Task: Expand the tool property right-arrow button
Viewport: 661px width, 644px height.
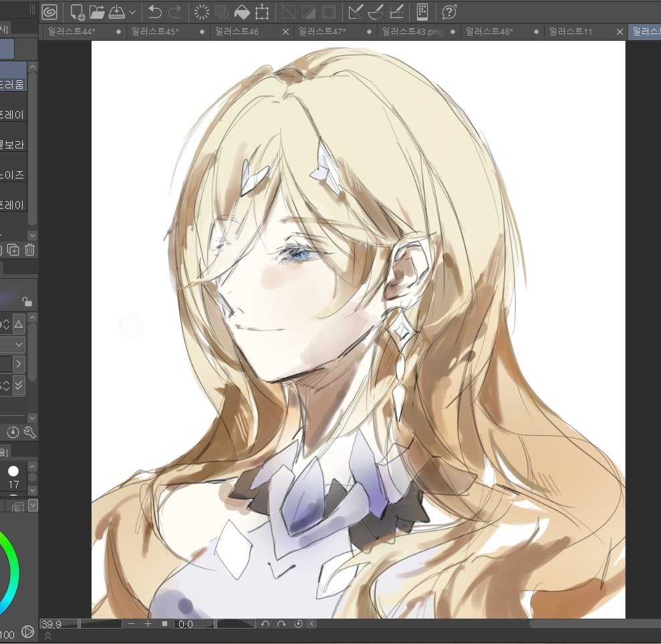Action: [x=19, y=364]
